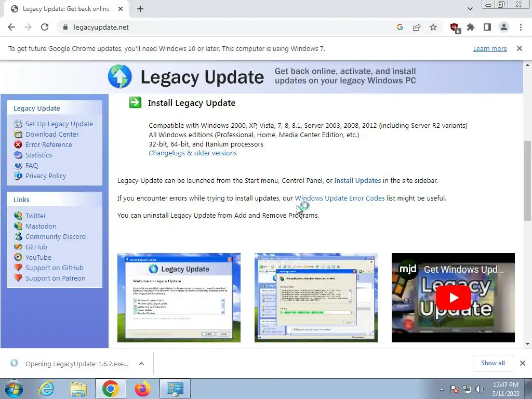Open Changelogs & older versions link

click(193, 153)
